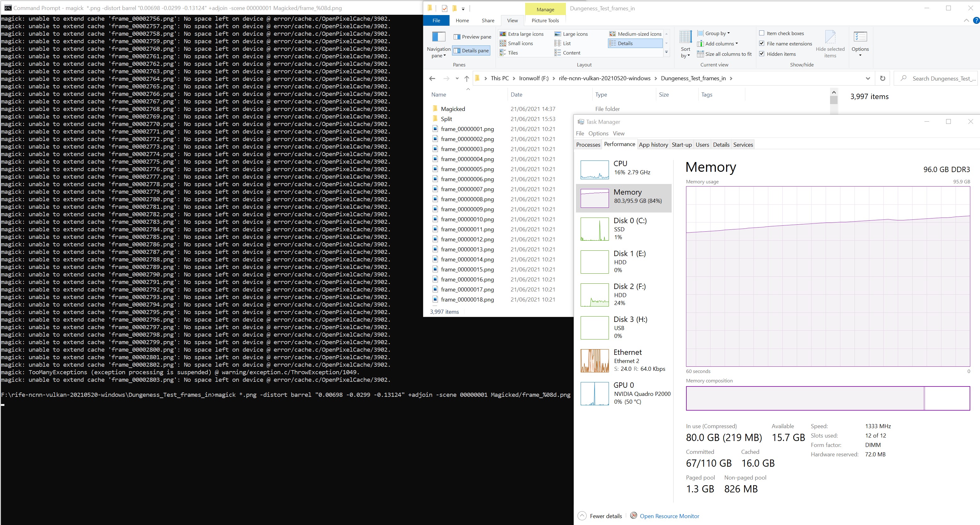Choose Extra large icons layout

pos(522,34)
